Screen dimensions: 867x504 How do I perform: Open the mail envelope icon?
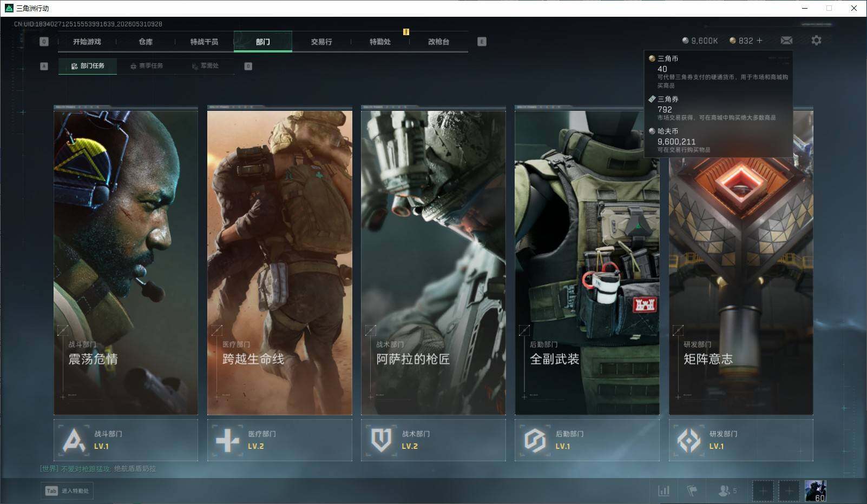pyautogui.click(x=786, y=41)
